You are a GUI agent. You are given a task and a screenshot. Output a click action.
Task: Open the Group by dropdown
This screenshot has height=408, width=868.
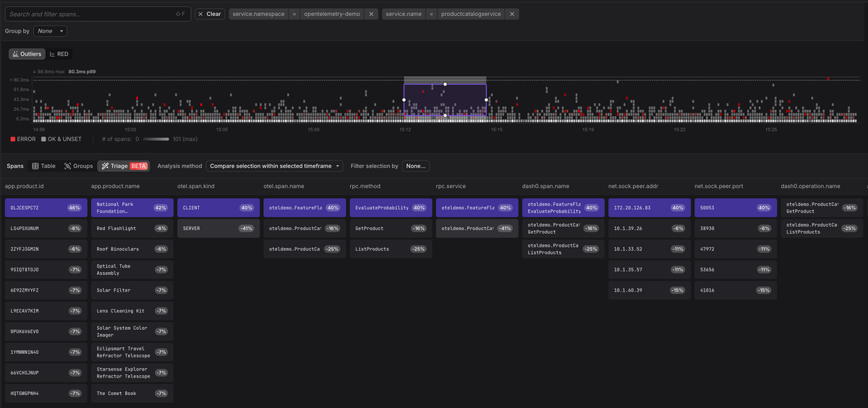point(50,31)
